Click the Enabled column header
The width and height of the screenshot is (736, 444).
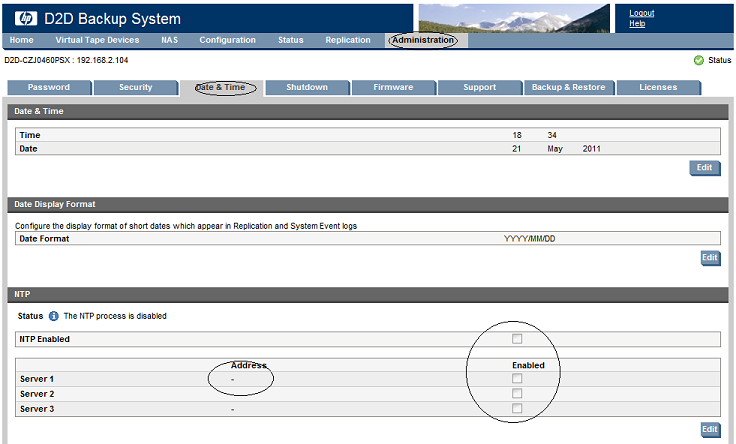tap(528, 366)
